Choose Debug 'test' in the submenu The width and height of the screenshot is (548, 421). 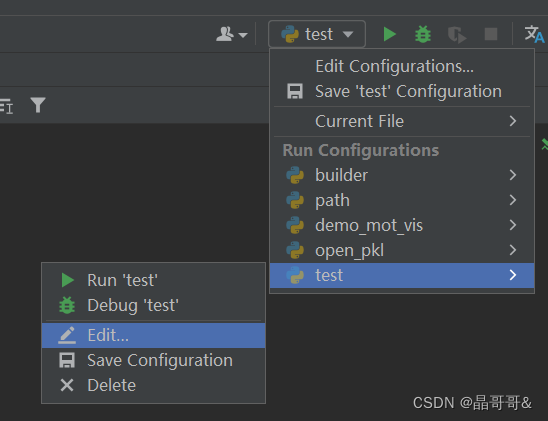153,305
